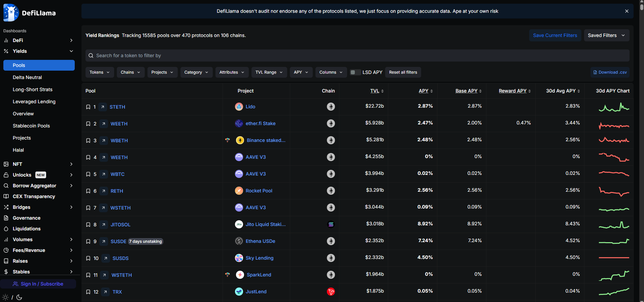Open the APY filter dropdown

coord(301,72)
